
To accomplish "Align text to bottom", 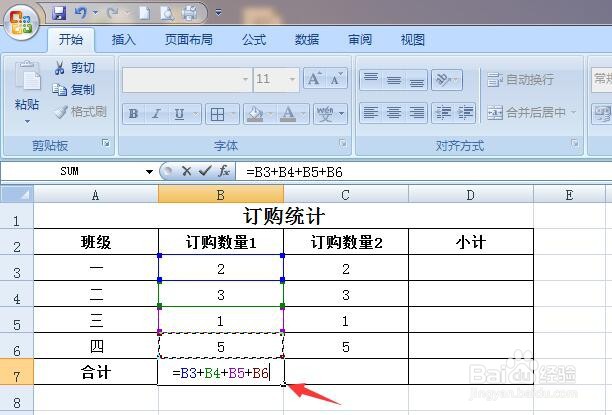I will pos(416,80).
